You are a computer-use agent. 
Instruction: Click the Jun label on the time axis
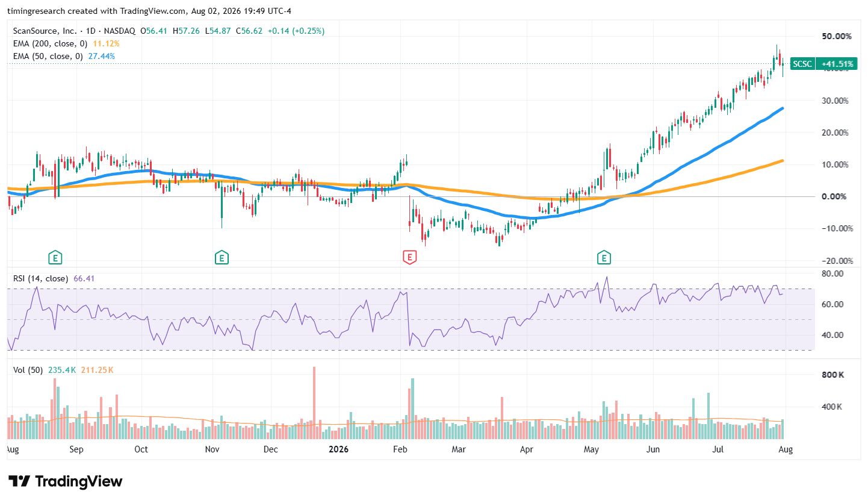point(653,449)
